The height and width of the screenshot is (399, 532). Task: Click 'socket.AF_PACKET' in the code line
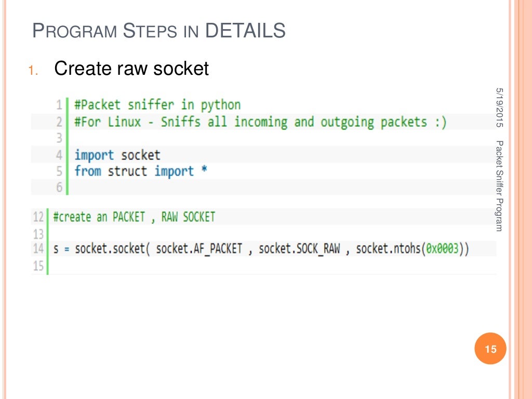coord(199,249)
